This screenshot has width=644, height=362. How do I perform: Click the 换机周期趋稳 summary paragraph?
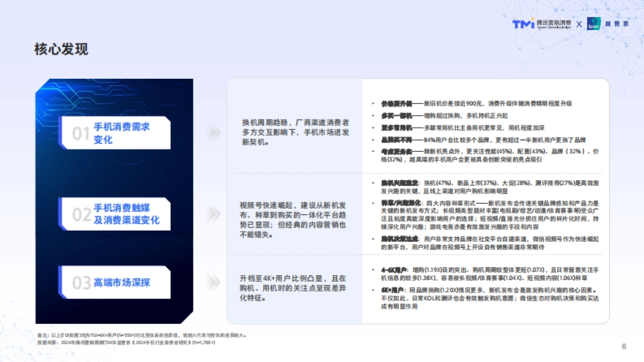tap(295, 132)
